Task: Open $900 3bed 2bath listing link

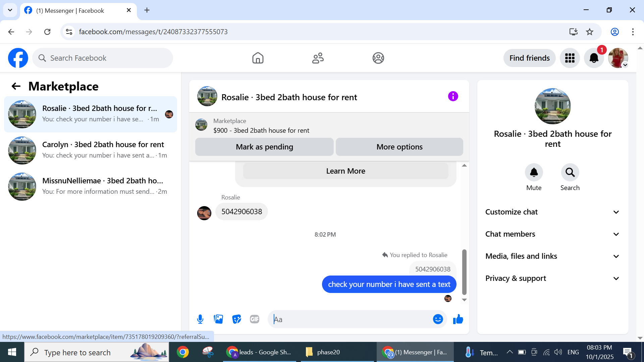Action: tap(261, 130)
